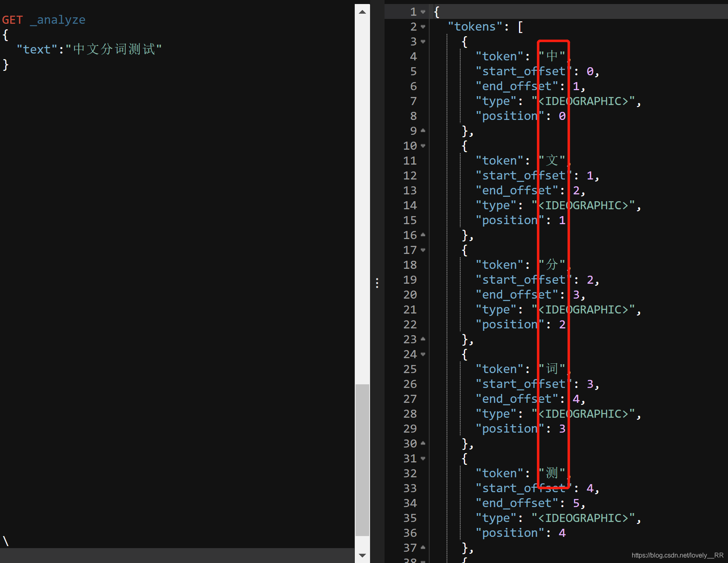
Task: Click line number 32 in gutter
Action: (410, 474)
